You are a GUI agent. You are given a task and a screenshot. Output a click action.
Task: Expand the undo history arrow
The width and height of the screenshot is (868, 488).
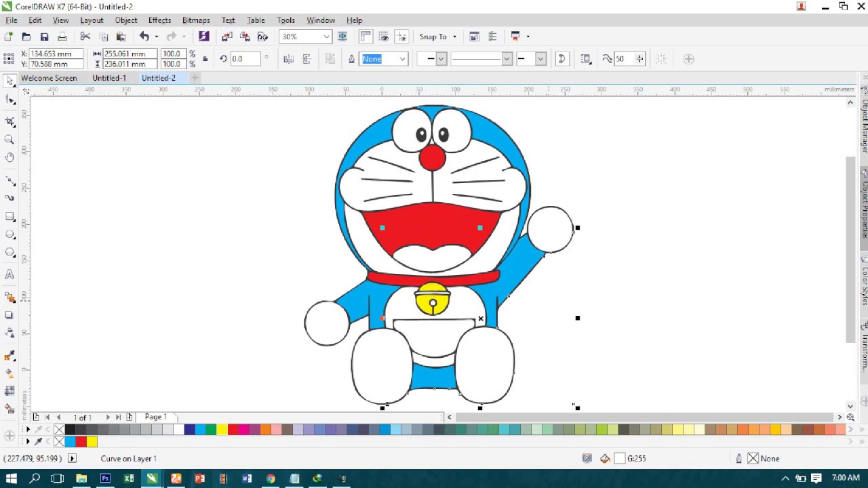point(156,37)
